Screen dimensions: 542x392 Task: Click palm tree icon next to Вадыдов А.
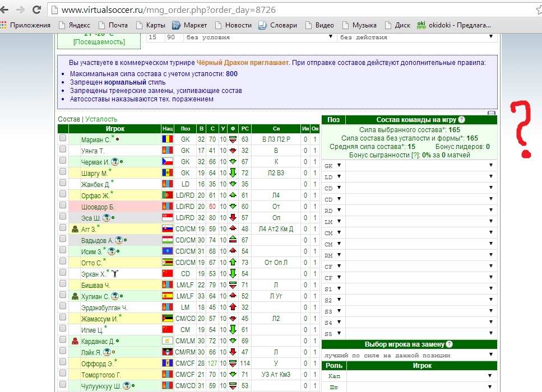pyautogui.click(x=119, y=240)
